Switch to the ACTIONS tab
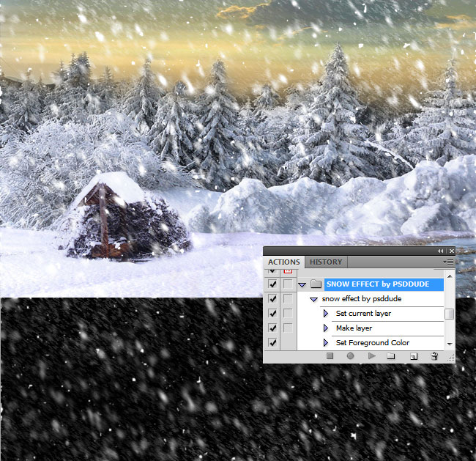This screenshot has height=461, width=476. tap(284, 262)
